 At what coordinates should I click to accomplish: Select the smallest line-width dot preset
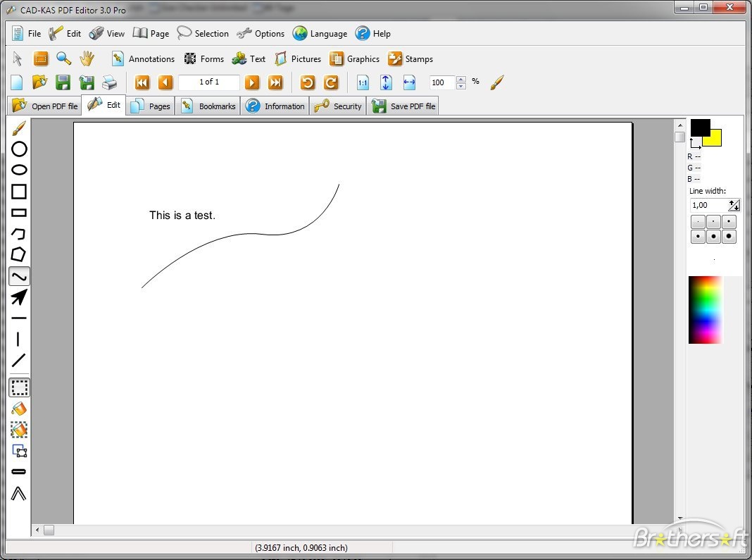click(698, 222)
